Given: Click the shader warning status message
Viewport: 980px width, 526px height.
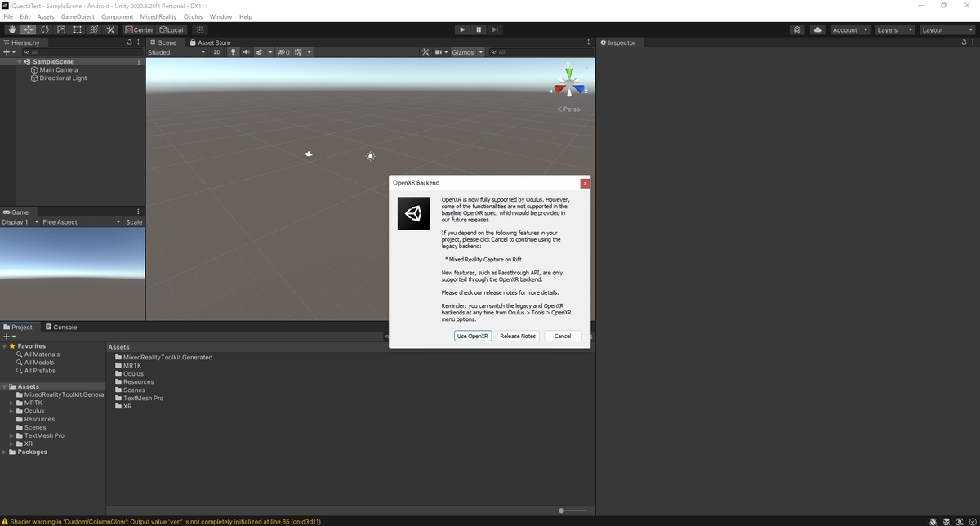Looking at the screenshot, I should pos(162,521).
